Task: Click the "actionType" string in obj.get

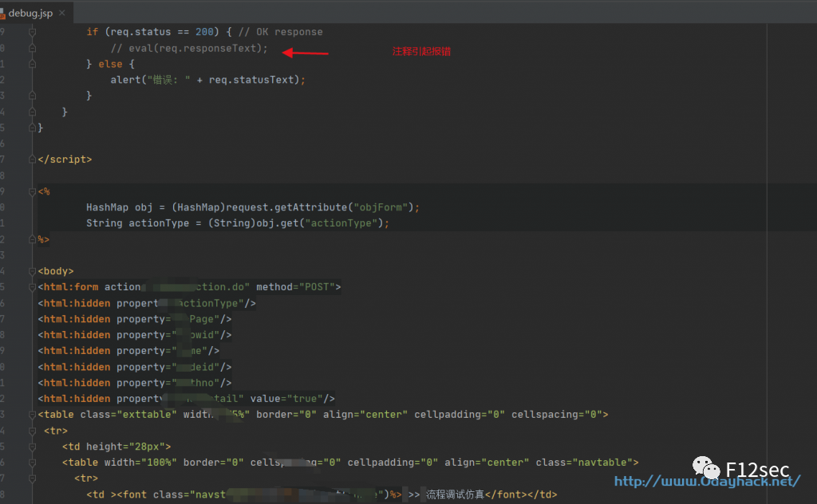Action: pos(341,223)
